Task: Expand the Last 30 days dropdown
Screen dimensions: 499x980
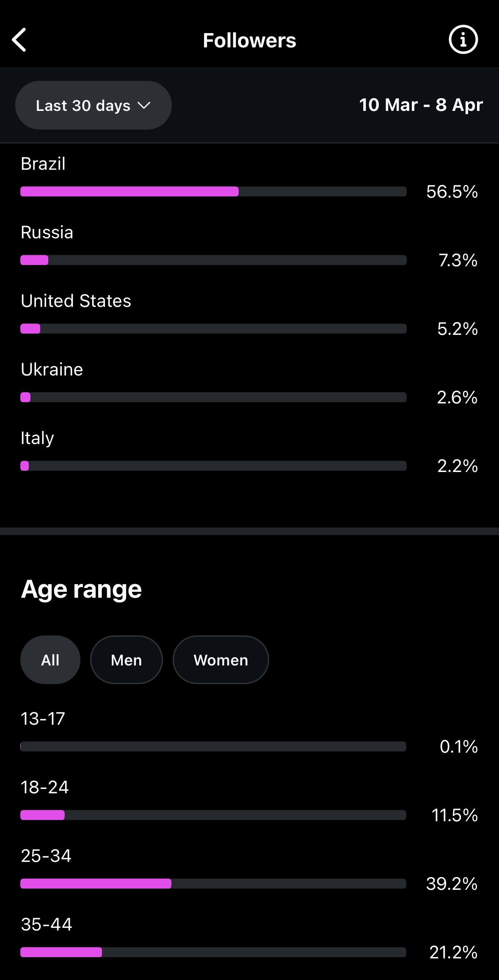Action: pos(94,105)
